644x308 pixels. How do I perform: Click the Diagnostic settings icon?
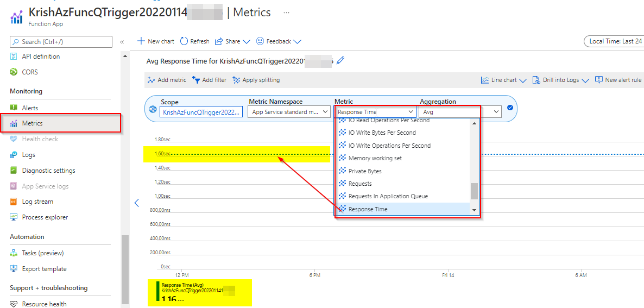[x=14, y=171]
